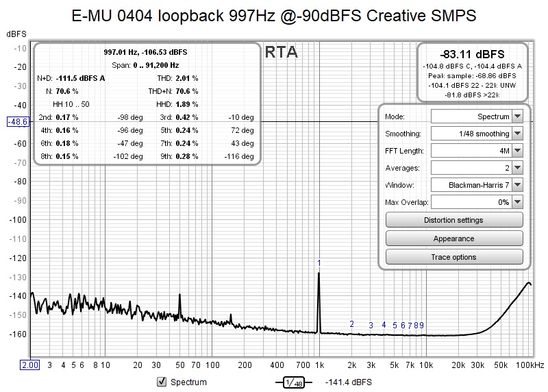Click the -48.6 dBFS cursor level box
This screenshot has height=392, width=548.
tap(18, 122)
